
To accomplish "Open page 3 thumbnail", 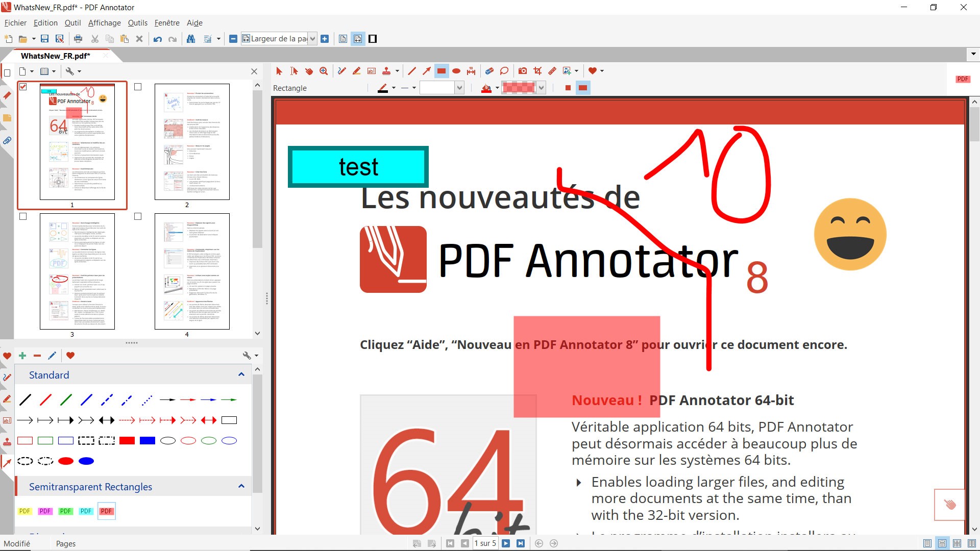I will (77, 271).
